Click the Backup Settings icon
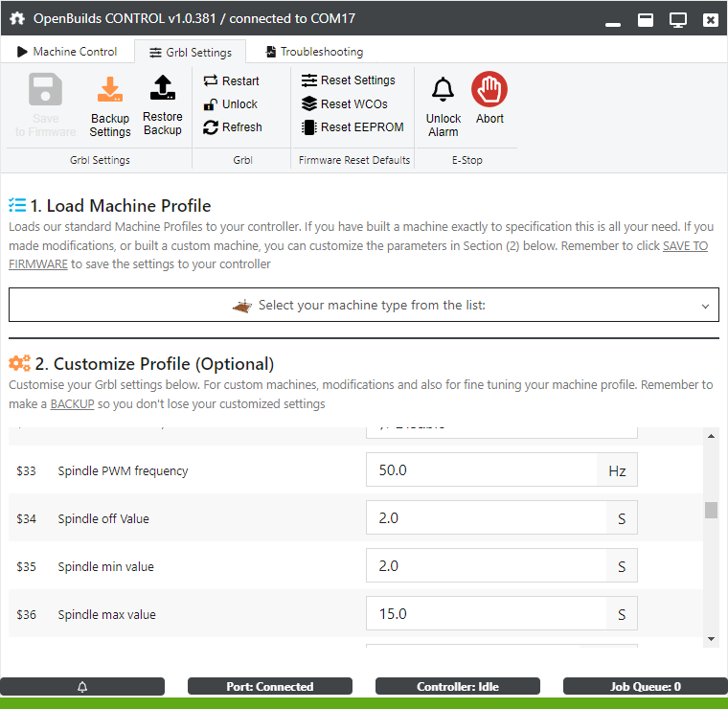728x709 pixels. coord(110,90)
